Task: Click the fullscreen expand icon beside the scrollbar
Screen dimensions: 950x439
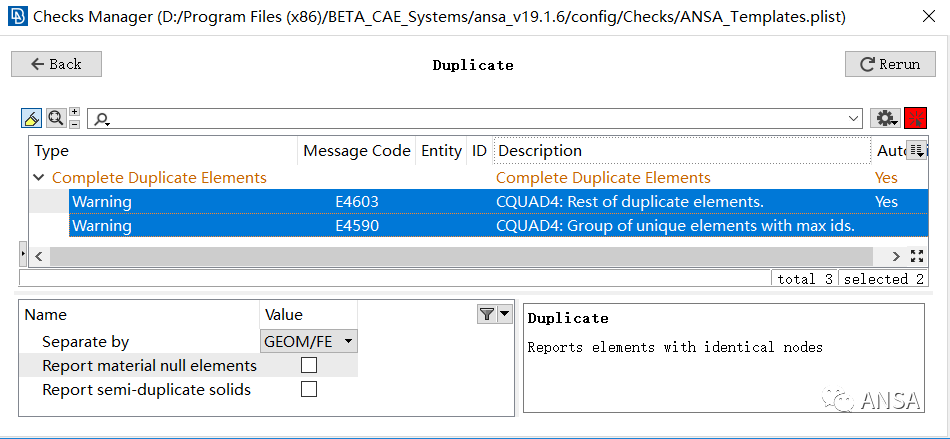Action: click(x=917, y=256)
